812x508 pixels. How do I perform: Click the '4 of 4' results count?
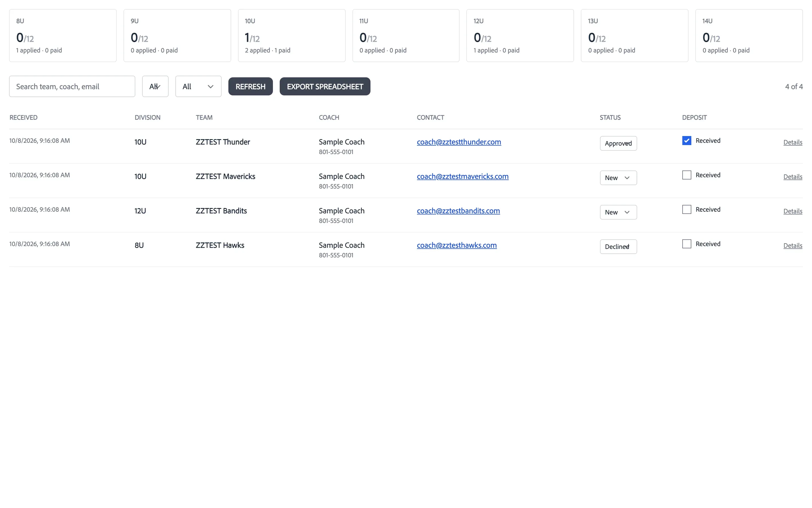794,87
